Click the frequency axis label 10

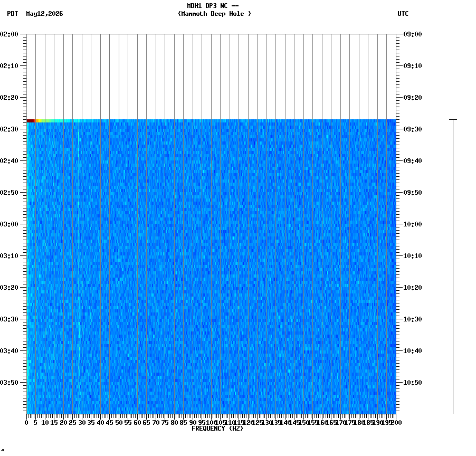pos(45,423)
